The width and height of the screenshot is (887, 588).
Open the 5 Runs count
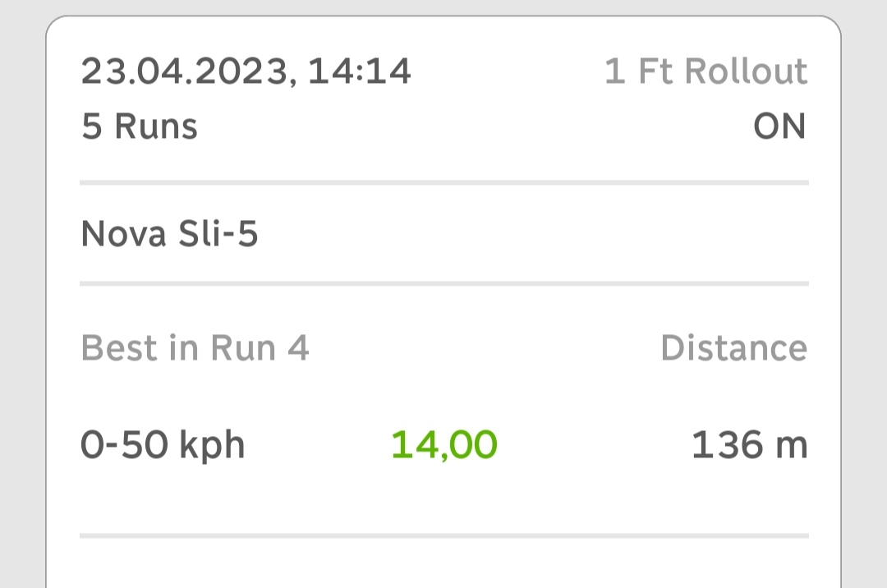coord(140,127)
